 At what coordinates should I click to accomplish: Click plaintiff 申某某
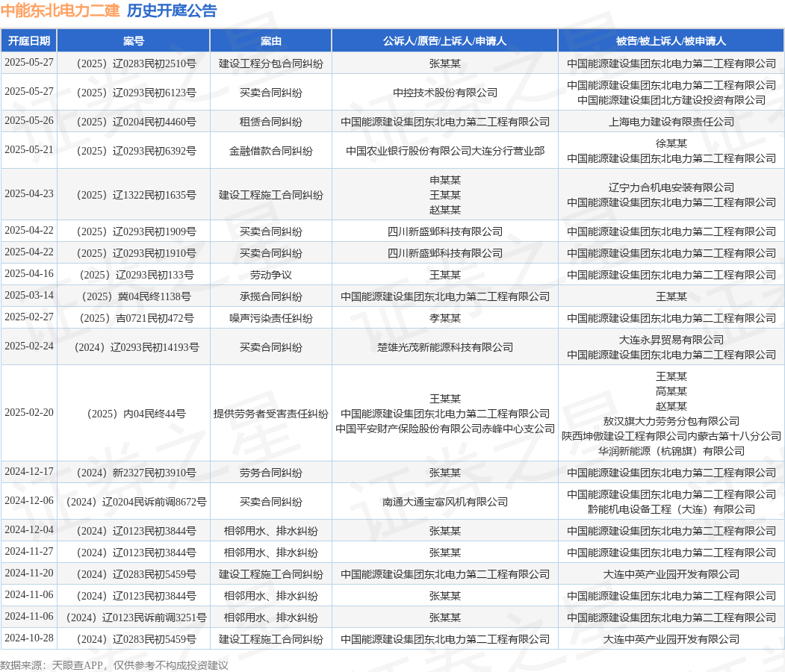[445, 180]
